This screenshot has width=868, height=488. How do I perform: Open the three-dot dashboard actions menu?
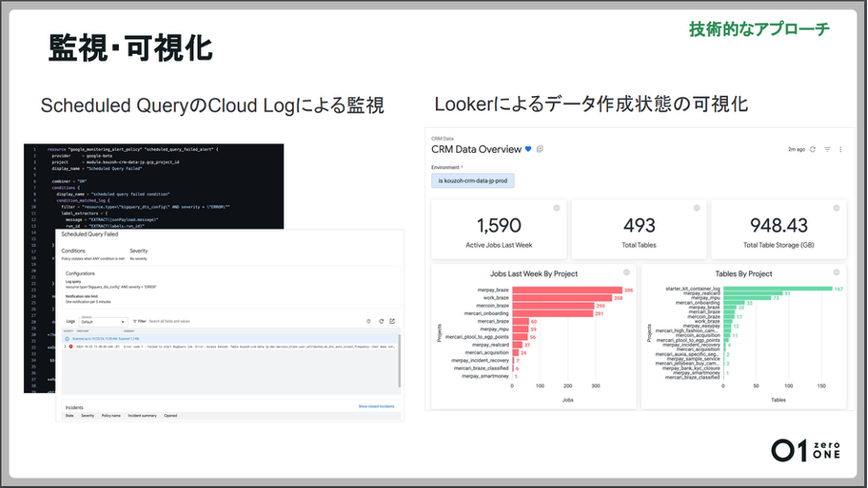(x=840, y=150)
